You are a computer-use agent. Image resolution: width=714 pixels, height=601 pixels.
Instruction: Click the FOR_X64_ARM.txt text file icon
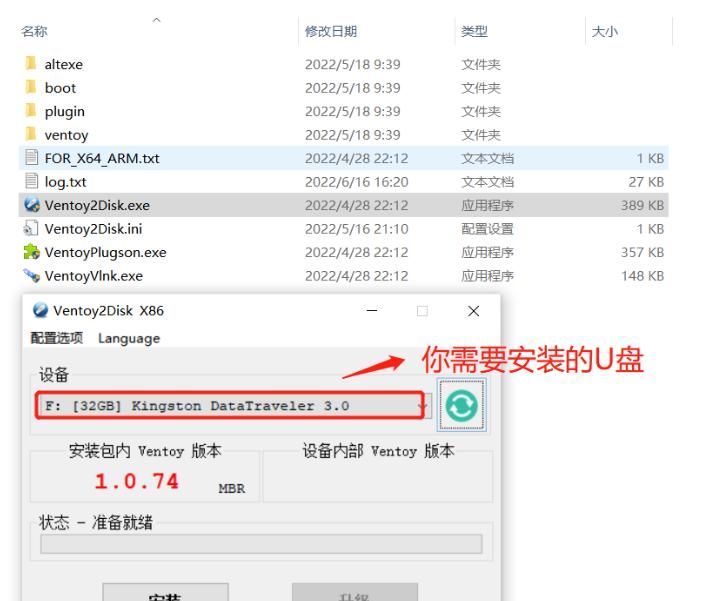[x=31, y=158]
